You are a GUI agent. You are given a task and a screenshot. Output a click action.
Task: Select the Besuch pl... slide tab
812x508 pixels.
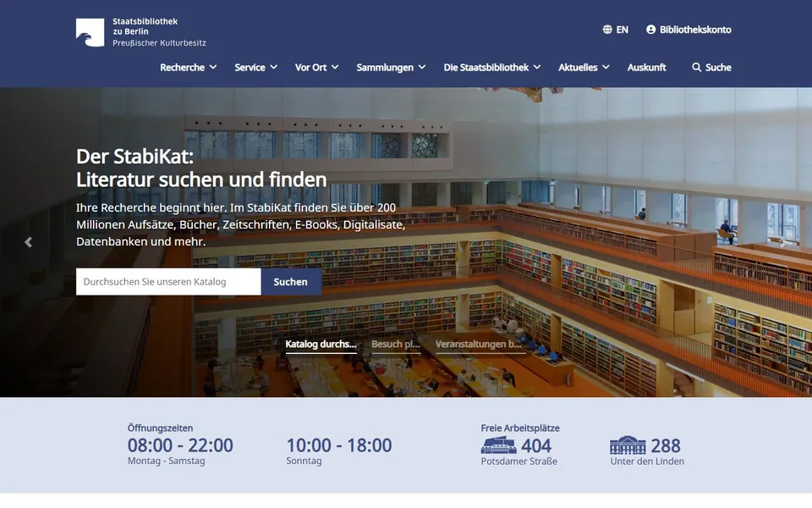point(396,345)
